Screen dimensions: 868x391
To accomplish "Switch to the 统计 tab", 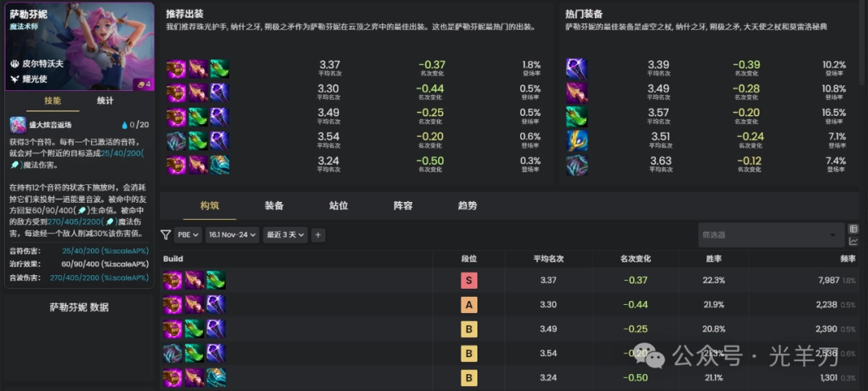I will coord(104,101).
